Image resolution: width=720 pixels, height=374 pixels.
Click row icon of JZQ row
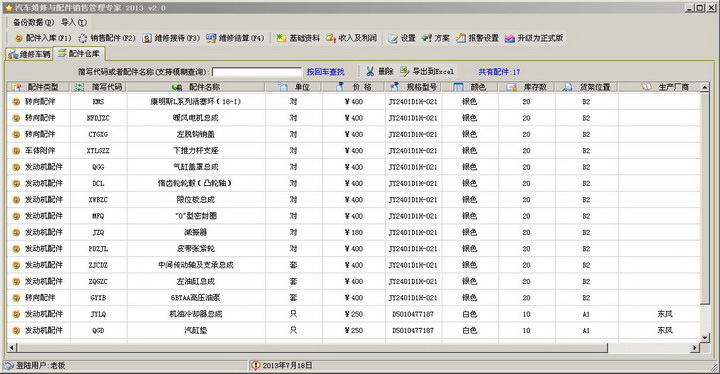click(x=17, y=232)
